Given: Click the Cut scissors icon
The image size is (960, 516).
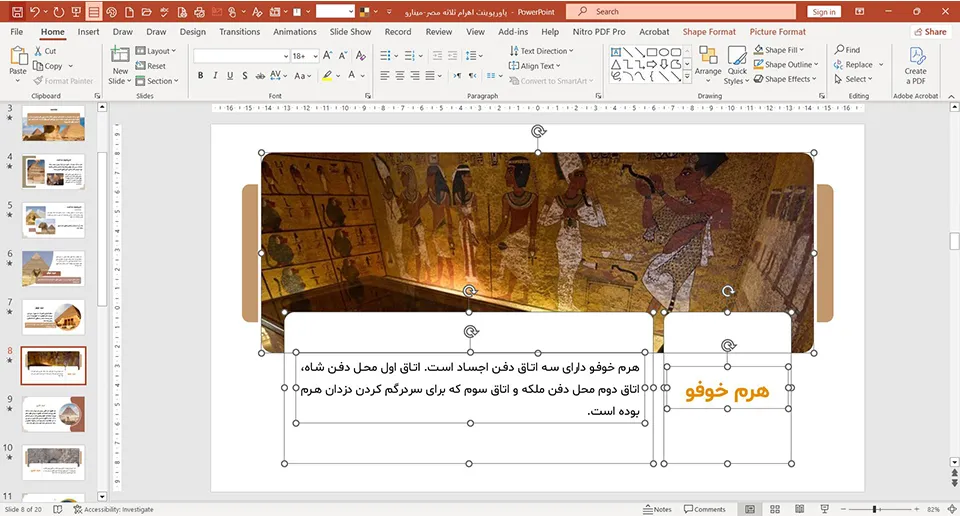Looking at the screenshot, I should click(39, 51).
